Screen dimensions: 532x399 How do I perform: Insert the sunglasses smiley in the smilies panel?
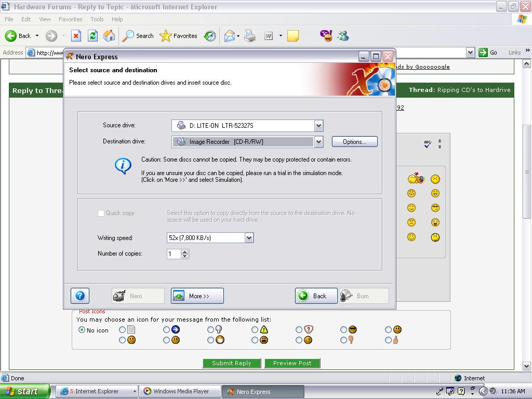(x=435, y=208)
